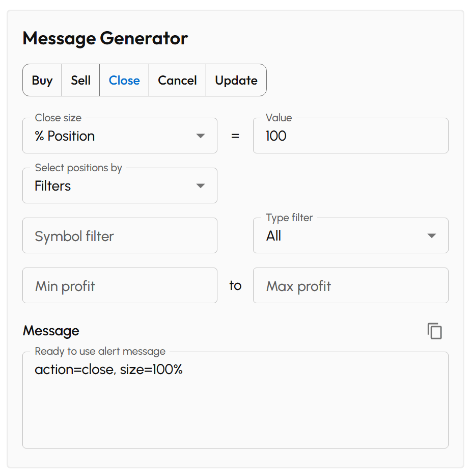This screenshot has height=476, width=473.
Task: Switch to the Buy tab
Action: [x=42, y=80]
